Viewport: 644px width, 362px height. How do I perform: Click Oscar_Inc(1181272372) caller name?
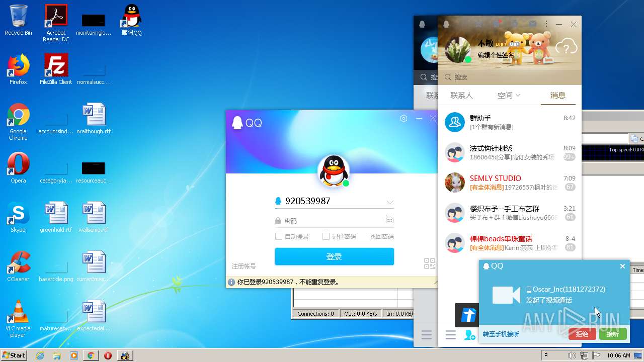point(569,289)
